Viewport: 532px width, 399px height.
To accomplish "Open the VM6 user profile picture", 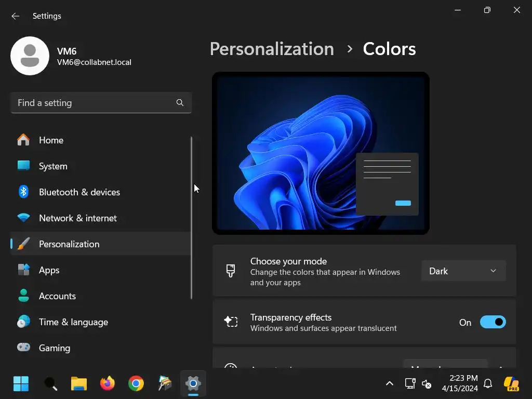I will (x=30, y=56).
